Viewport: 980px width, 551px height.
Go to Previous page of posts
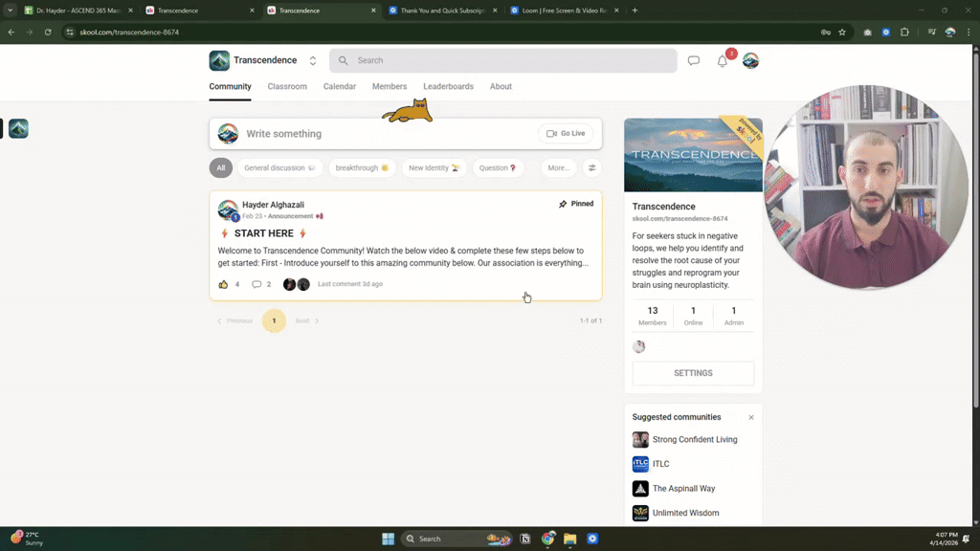click(x=235, y=320)
